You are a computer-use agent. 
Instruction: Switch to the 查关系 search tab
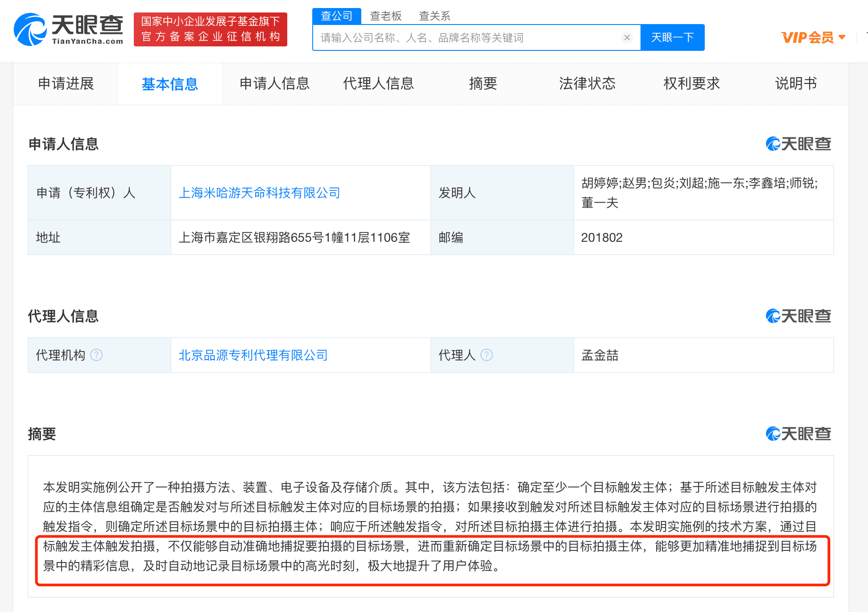click(x=435, y=16)
